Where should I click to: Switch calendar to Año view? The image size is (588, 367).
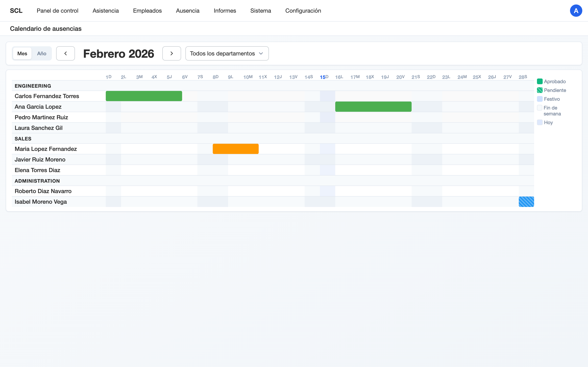[42, 53]
